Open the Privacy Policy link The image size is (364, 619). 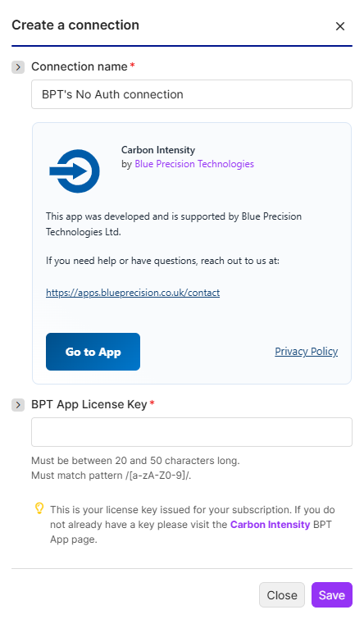(x=307, y=352)
